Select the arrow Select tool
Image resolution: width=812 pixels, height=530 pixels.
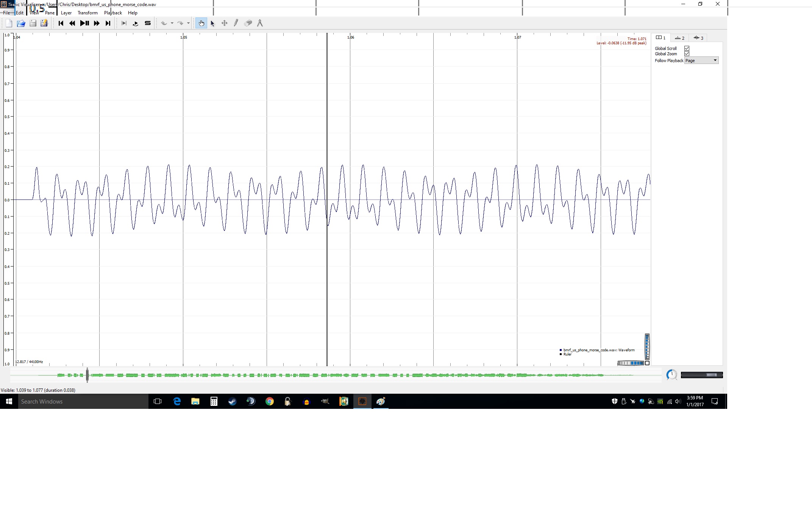pos(212,23)
